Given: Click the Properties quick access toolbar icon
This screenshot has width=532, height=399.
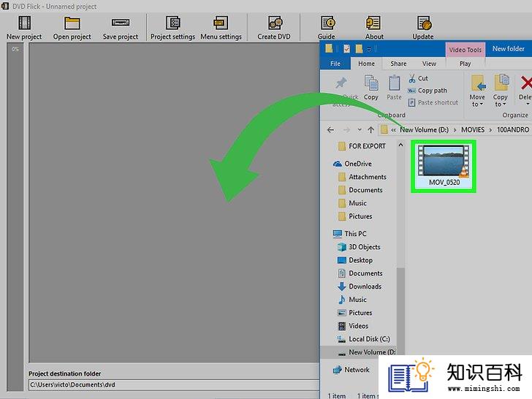Looking at the screenshot, I should [x=346, y=49].
